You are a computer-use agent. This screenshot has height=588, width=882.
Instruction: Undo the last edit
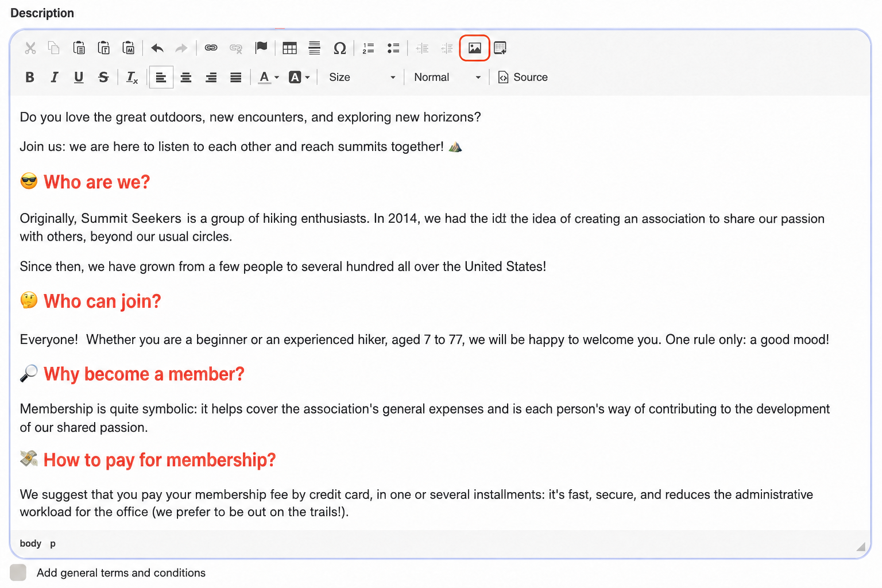[x=157, y=48]
